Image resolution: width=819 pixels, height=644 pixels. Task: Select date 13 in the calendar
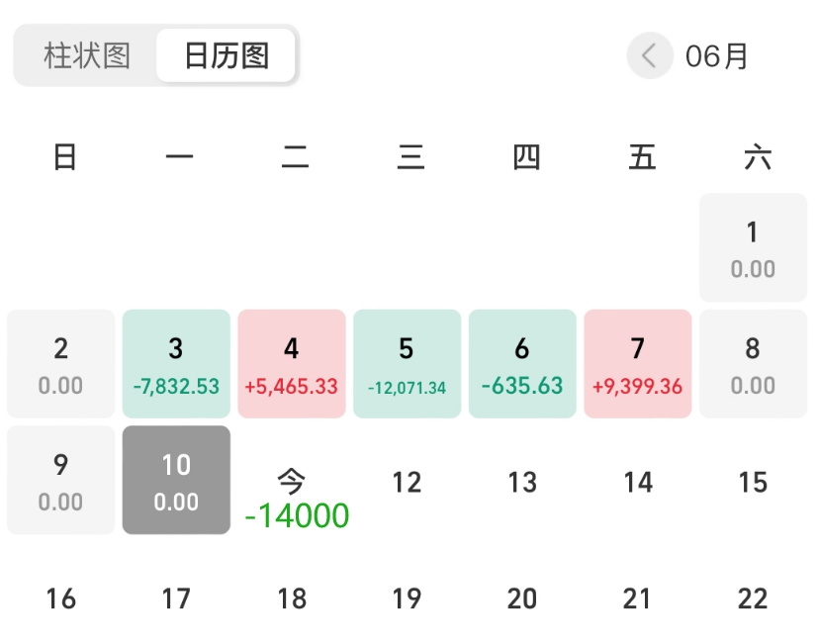coord(522,482)
